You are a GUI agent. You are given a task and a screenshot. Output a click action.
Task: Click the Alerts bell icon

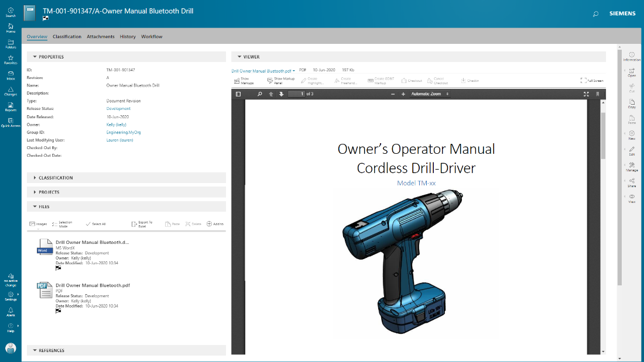(11, 312)
